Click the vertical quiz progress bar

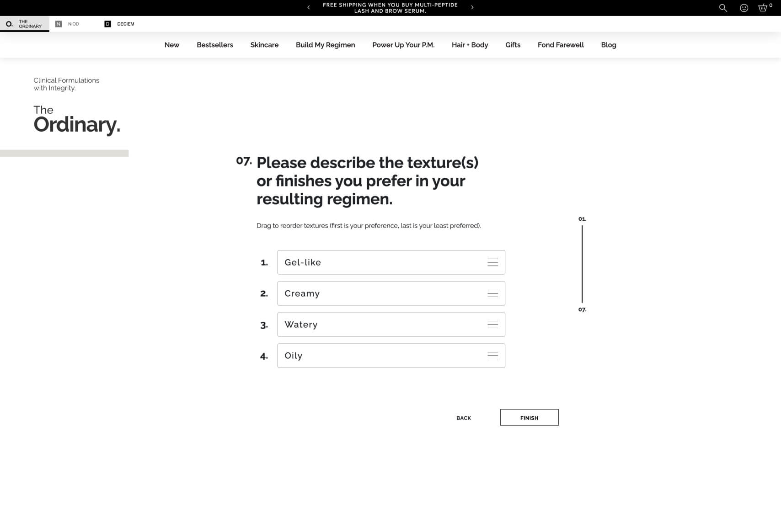point(582,264)
